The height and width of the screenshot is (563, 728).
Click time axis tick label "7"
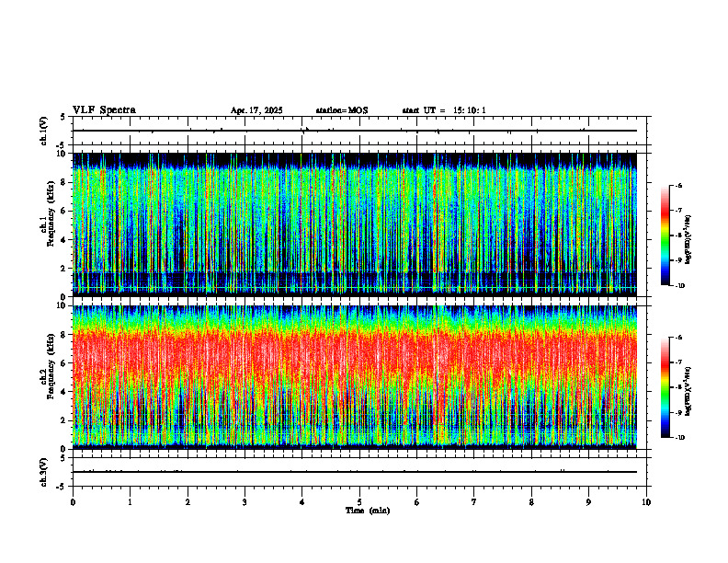click(x=474, y=502)
